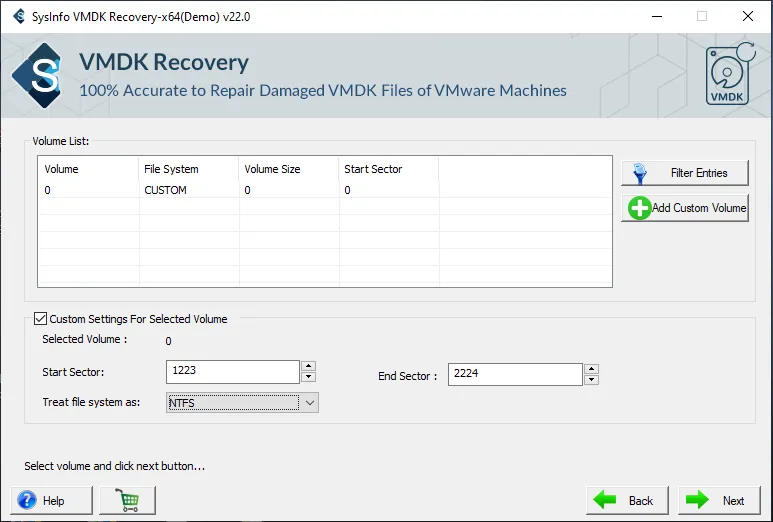
Task: Decrease Start Sector with down arrow
Action: click(309, 377)
